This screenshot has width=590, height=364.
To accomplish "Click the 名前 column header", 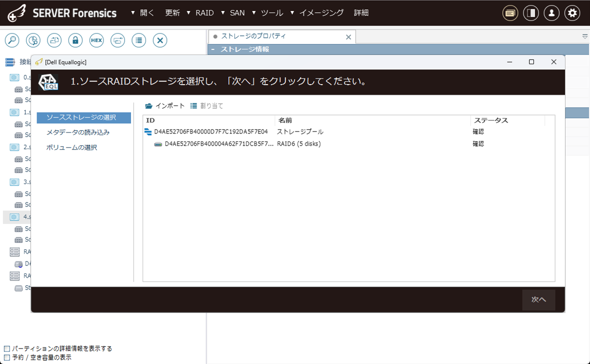I will [x=372, y=120].
